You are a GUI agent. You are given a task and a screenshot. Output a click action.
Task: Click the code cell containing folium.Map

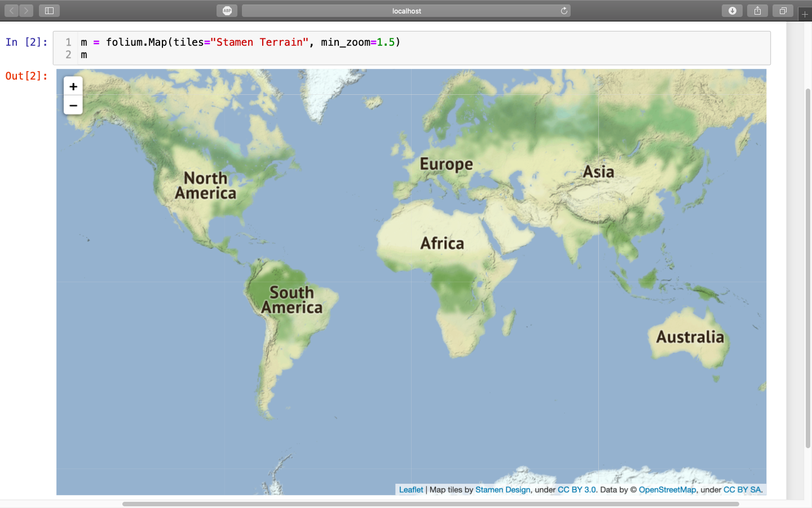412,48
